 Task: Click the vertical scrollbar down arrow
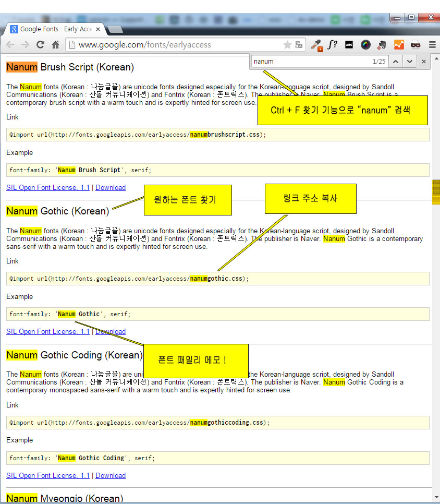coord(436,497)
